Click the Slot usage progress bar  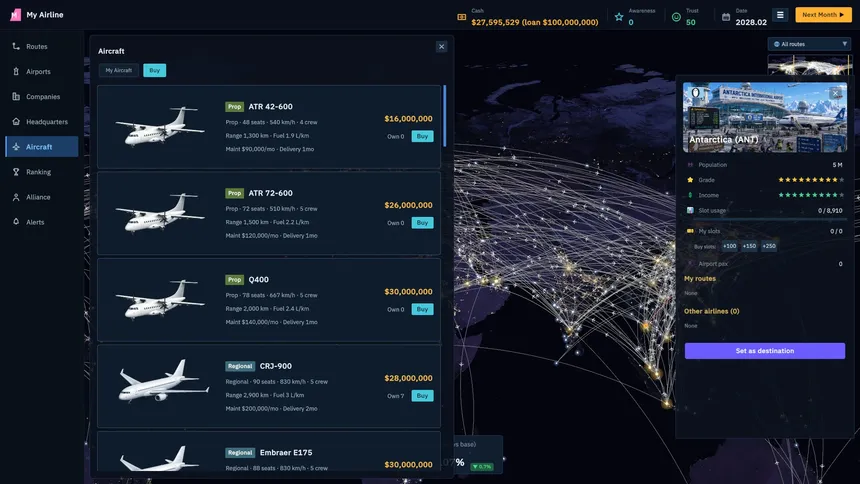765,219
